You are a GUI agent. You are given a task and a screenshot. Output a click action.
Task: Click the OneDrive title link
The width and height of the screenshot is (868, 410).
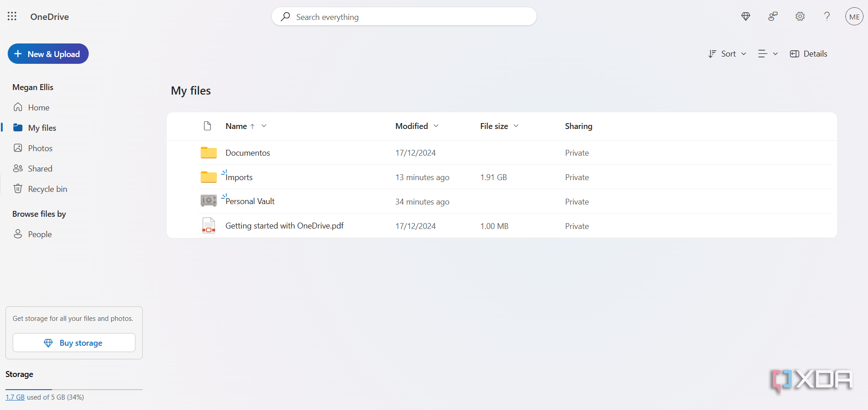click(x=49, y=17)
